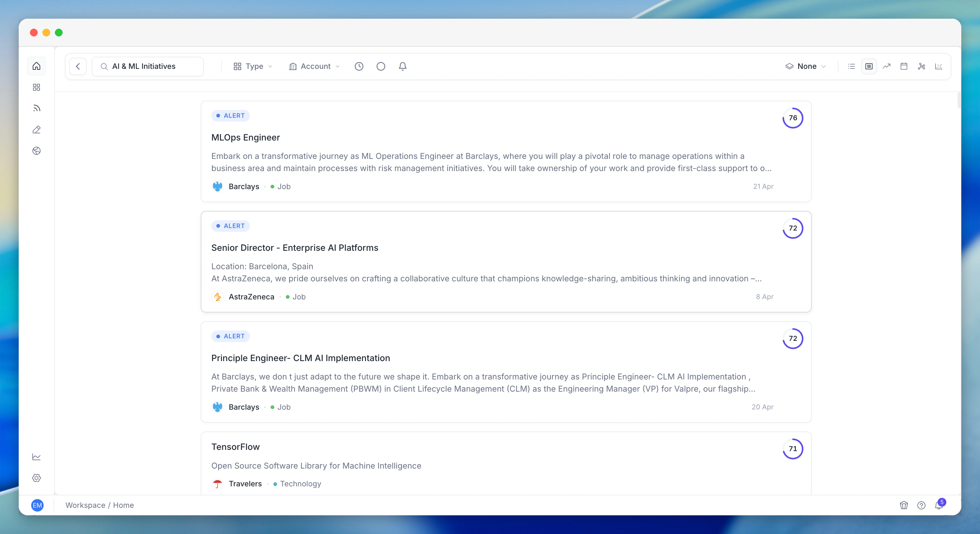Open the globe icon in sidebar
This screenshot has width=980, height=534.
click(x=36, y=151)
